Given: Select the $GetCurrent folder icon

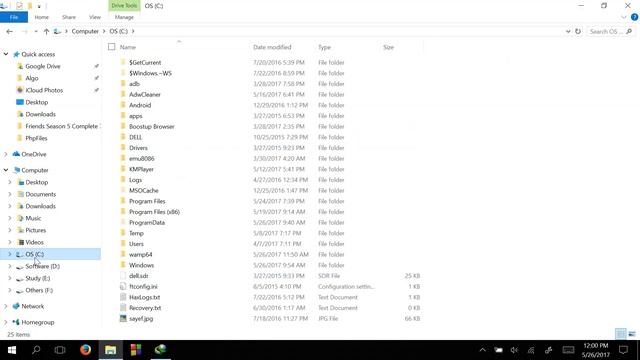Looking at the screenshot, I should (x=123, y=62).
